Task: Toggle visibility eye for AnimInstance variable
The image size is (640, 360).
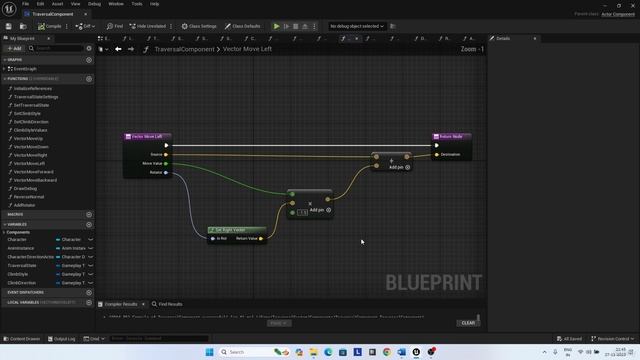Action: coord(91,248)
